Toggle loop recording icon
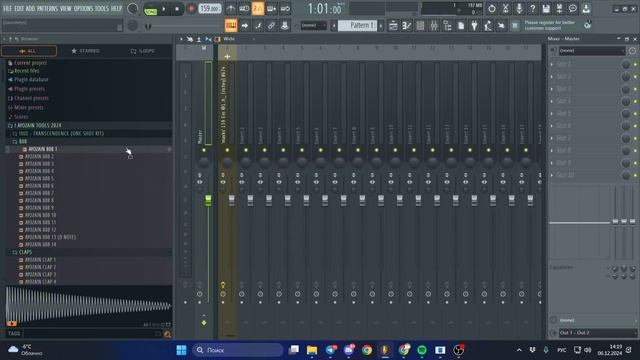This screenshot has width=640, height=360. coord(285,9)
